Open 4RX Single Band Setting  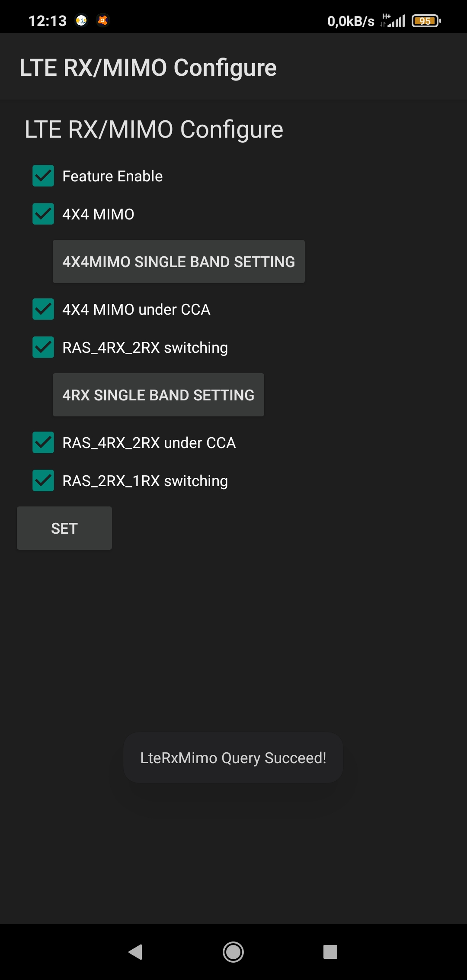pyautogui.click(x=158, y=395)
